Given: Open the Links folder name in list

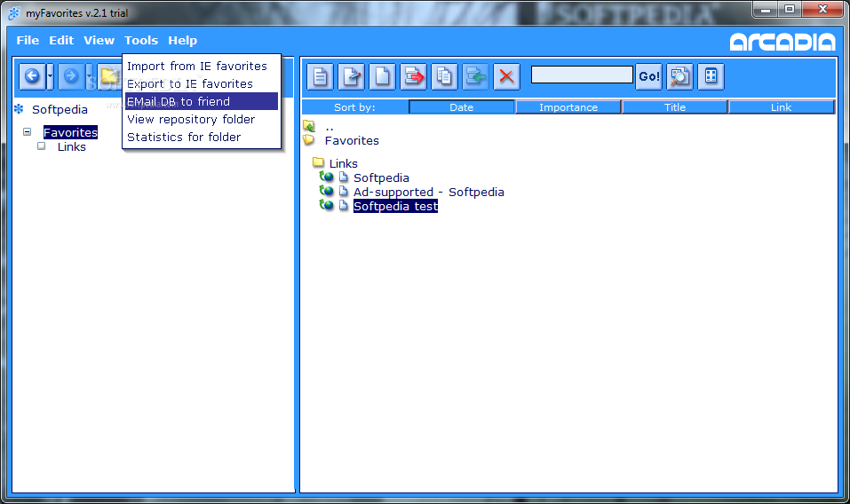Looking at the screenshot, I should pyautogui.click(x=344, y=163).
